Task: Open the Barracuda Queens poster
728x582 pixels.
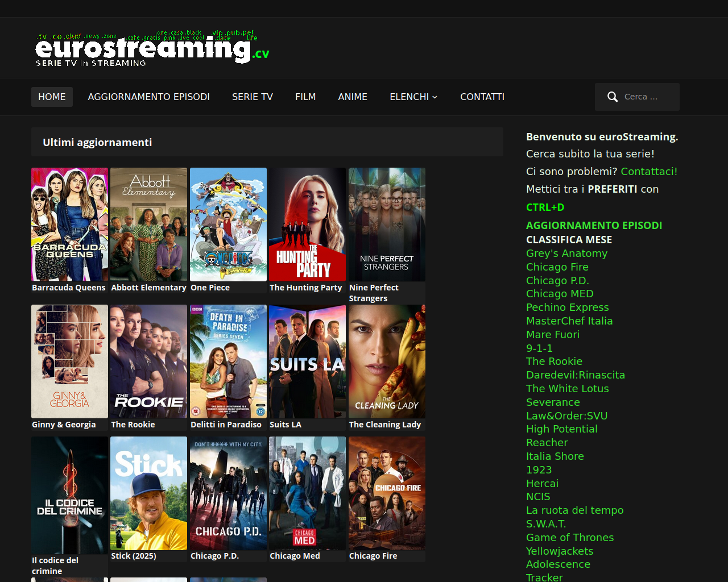Action: [69, 225]
